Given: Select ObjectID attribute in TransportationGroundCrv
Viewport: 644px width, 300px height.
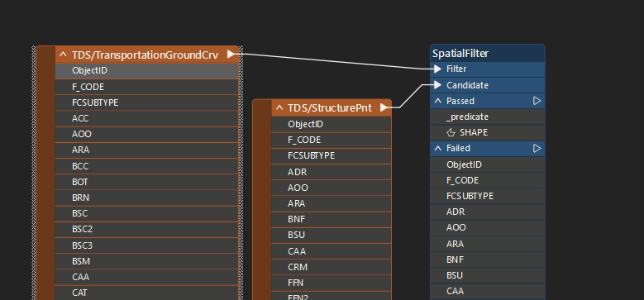Looking at the screenshot, I should pos(146,70).
